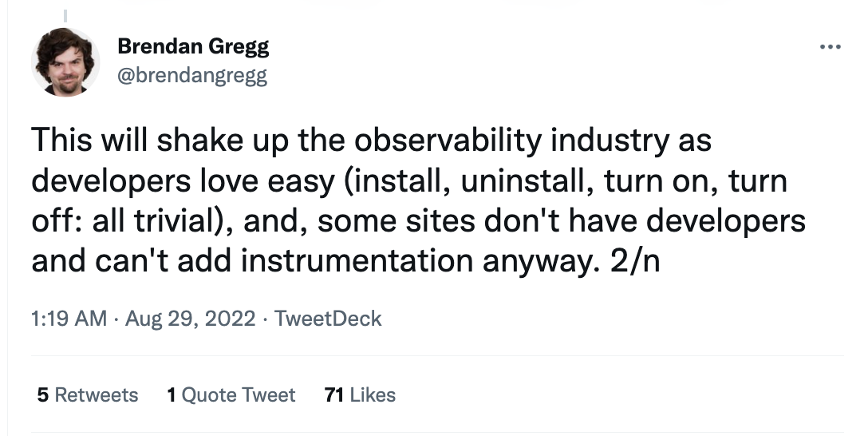
Task: Click the 1:19 AM timestamp
Action: [69, 319]
